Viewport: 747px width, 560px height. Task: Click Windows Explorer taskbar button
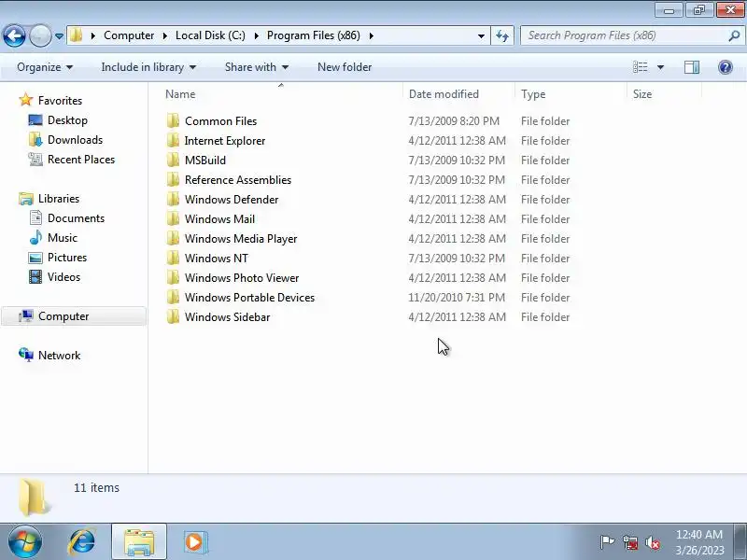point(139,542)
